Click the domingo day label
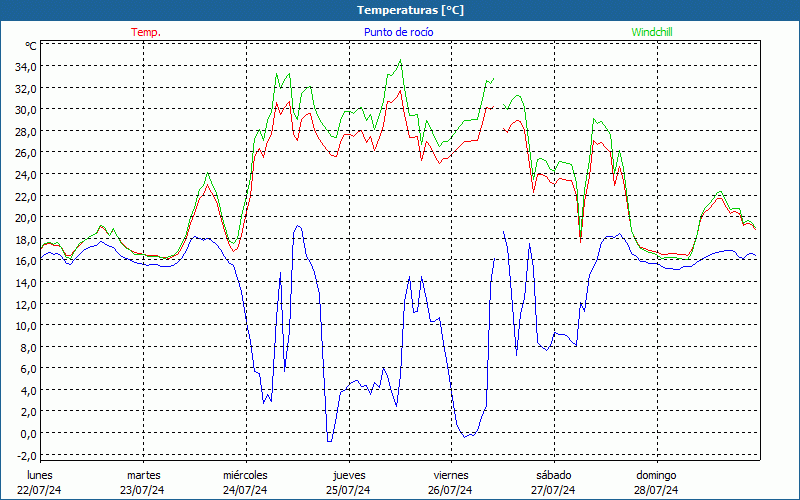The width and height of the screenshot is (800, 500). 656,476
